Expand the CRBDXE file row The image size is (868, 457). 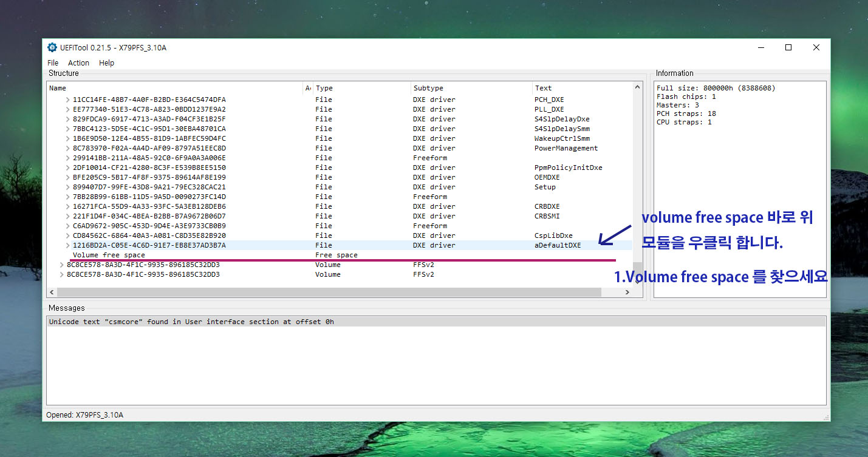[x=68, y=206]
